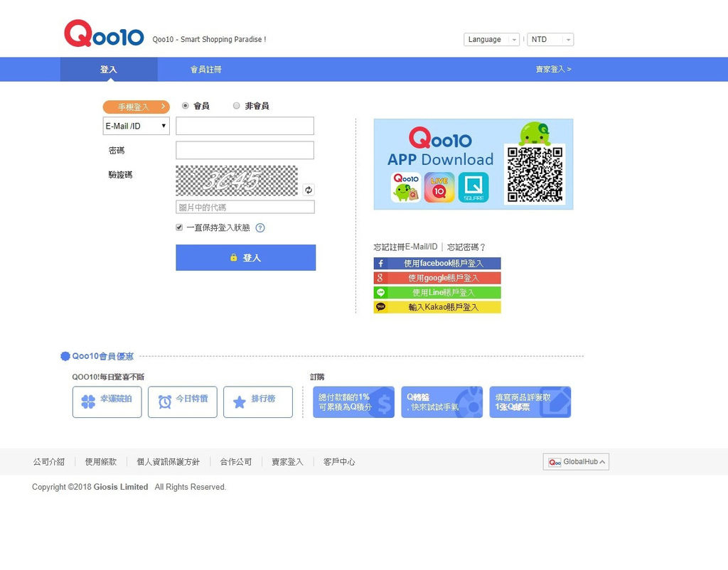The height and width of the screenshot is (570, 728).
Task: Click the orange 手機登入 button
Action: [136, 107]
